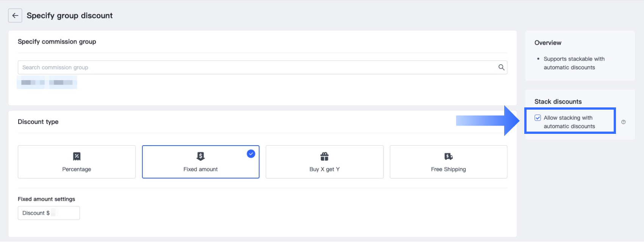Click the 'Specify group discount' page title
Screen dimensions: 644x242
tap(70, 16)
